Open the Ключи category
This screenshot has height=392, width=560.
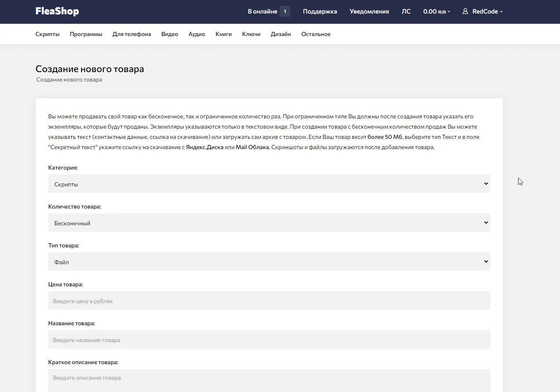251,34
